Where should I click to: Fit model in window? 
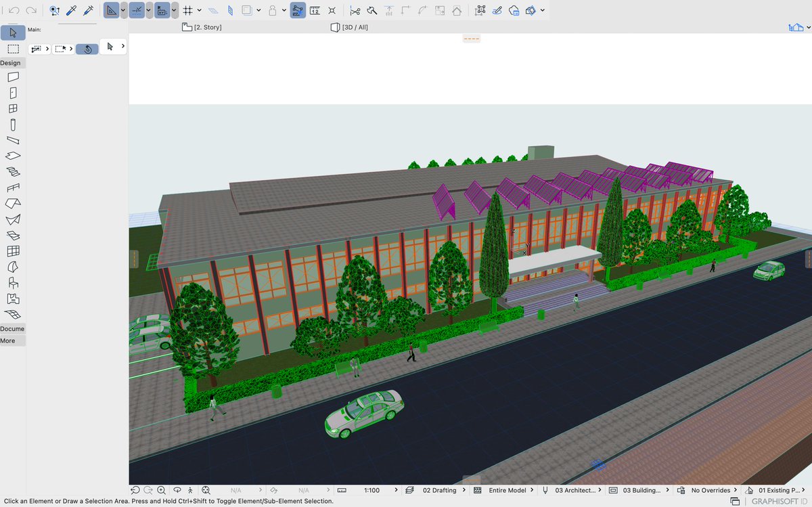[x=206, y=490]
